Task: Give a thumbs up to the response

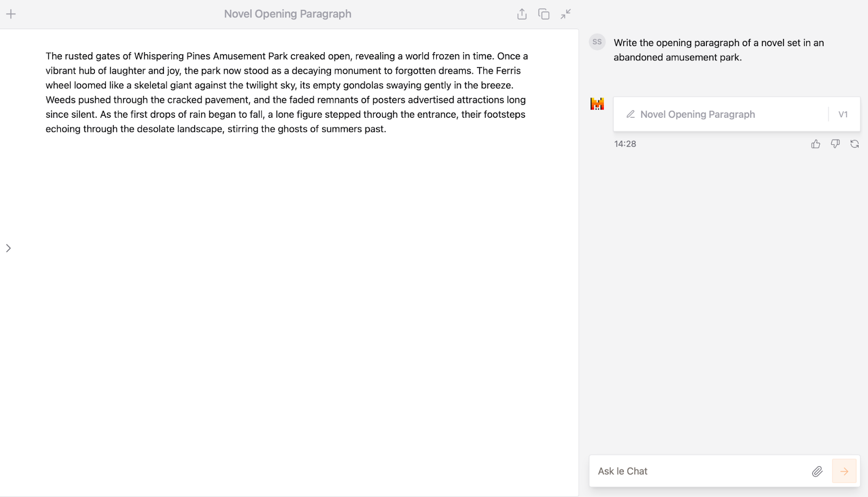Action: tap(815, 144)
